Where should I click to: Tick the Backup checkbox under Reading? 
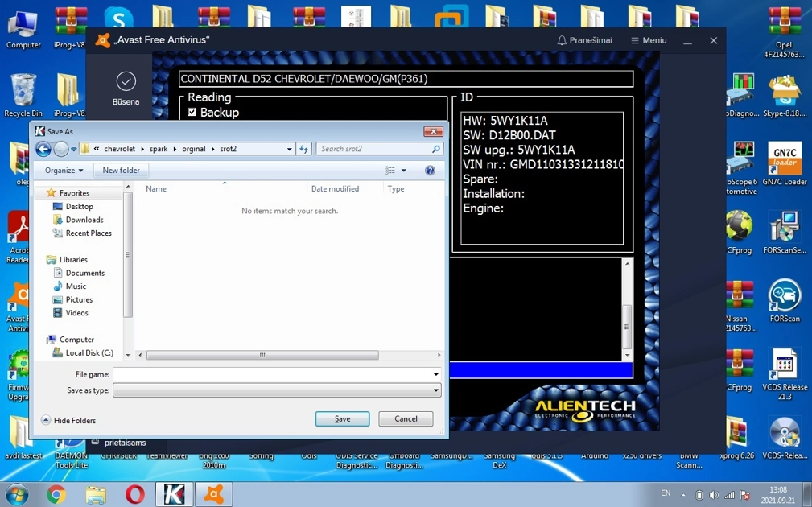click(192, 112)
